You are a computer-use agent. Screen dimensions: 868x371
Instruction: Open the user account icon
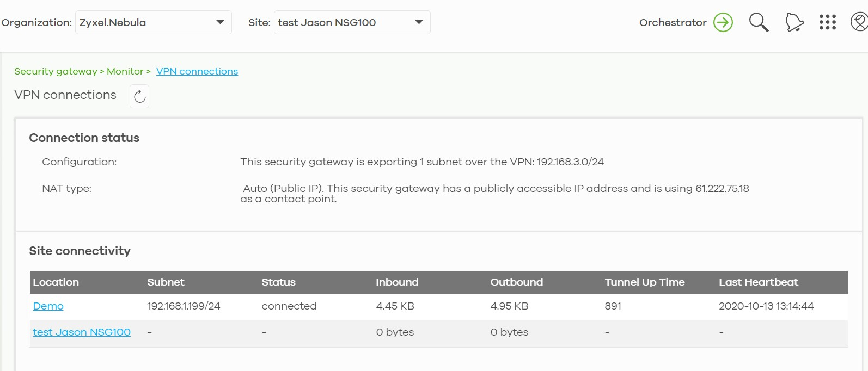859,22
